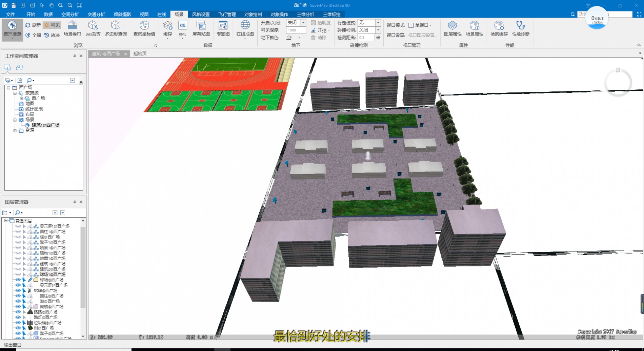Screen dimensions: 644x351
Task: Open the 输出窗口 panel
Action: (13, 345)
